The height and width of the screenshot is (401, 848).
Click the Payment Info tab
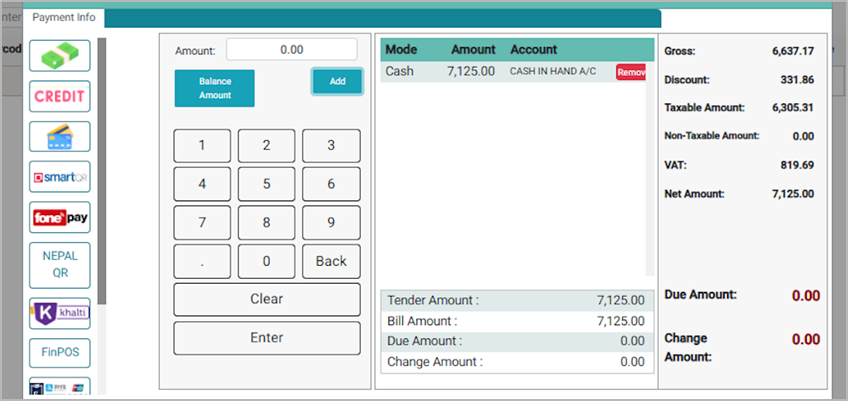64,17
